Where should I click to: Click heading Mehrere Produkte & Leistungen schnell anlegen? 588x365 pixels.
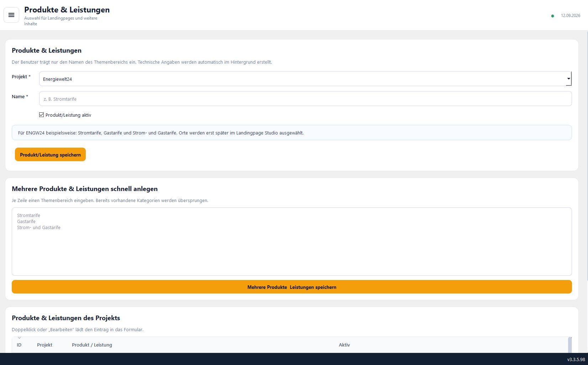pyautogui.click(x=85, y=189)
